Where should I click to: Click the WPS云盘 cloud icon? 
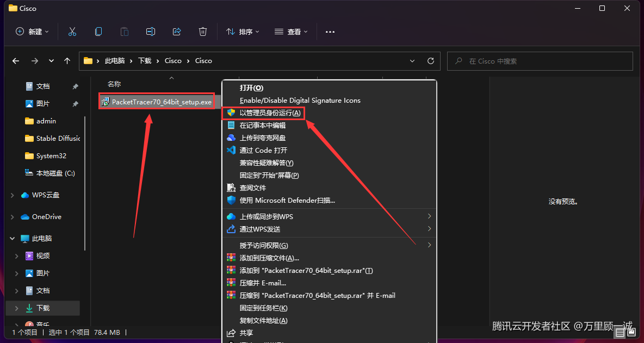pyautogui.click(x=25, y=195)
